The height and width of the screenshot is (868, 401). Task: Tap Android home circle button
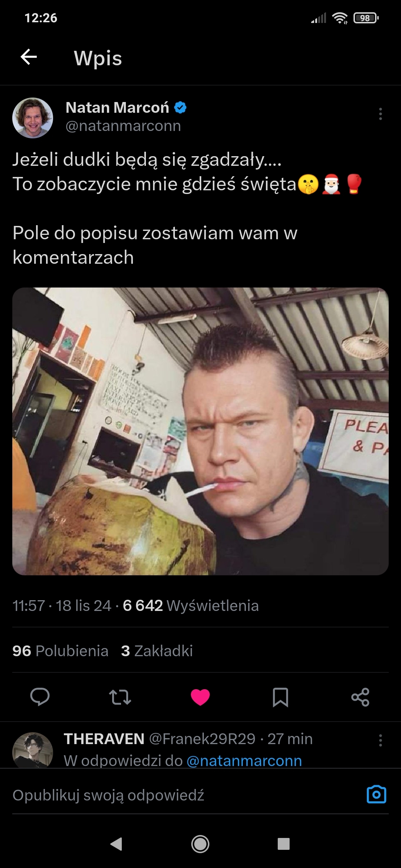click(200, 844)
